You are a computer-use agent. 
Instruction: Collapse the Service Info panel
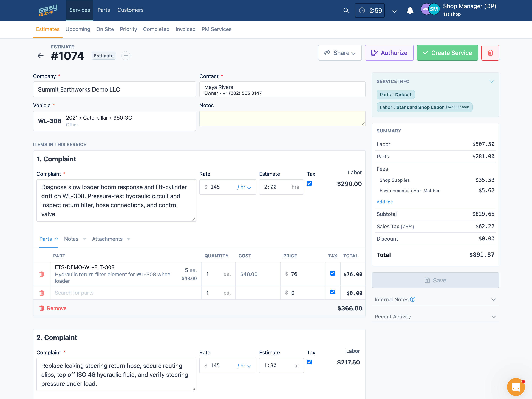tap(492, 81)
